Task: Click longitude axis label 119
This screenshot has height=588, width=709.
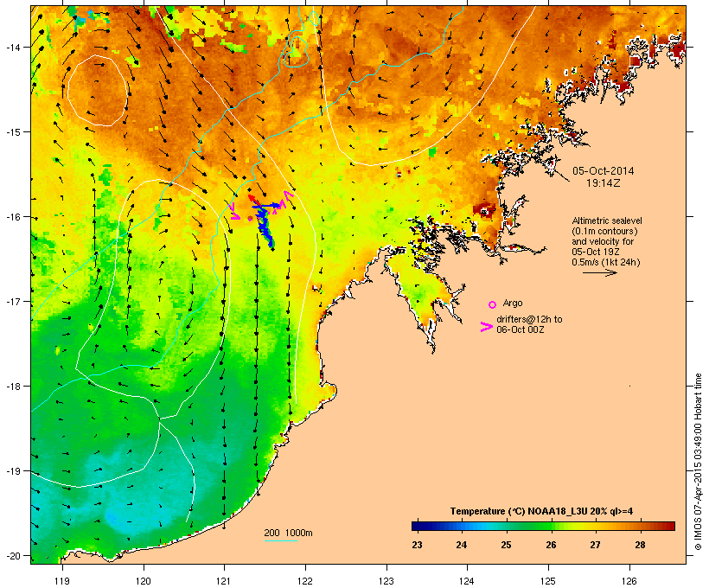Action: (x=62, y=580)
